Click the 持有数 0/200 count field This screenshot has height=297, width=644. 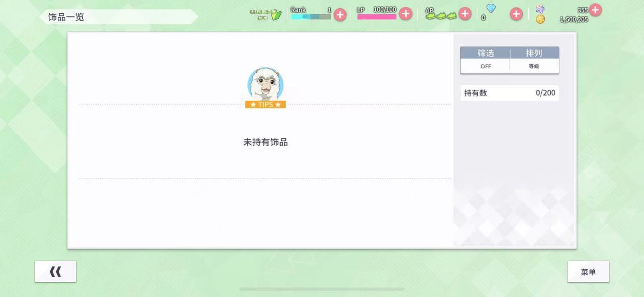pyautogui.click(x=510, y=93)
